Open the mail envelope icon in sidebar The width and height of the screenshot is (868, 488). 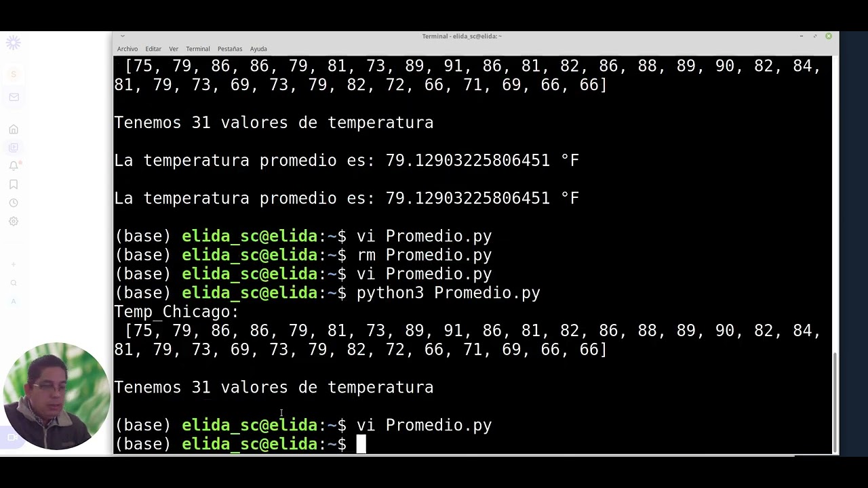14,97
